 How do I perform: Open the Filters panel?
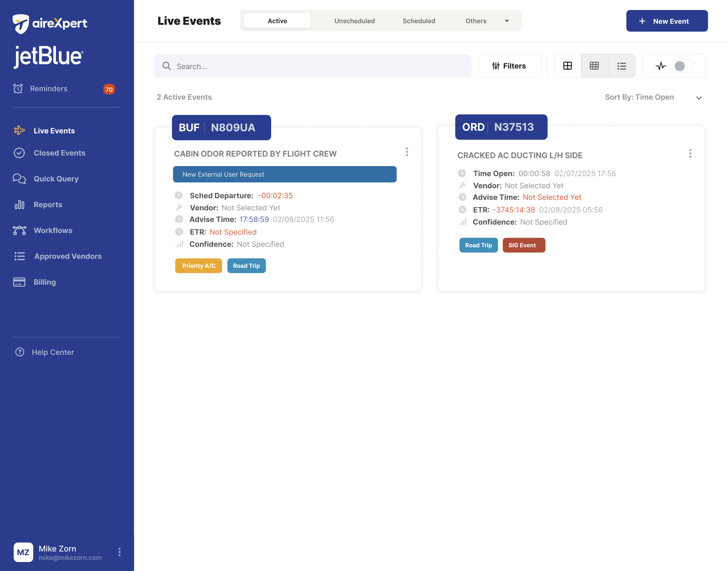click(509, 66)
